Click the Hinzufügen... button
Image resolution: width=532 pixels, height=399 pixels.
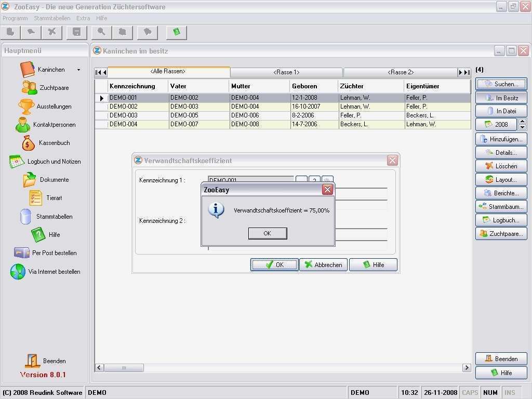pos(501,139)
